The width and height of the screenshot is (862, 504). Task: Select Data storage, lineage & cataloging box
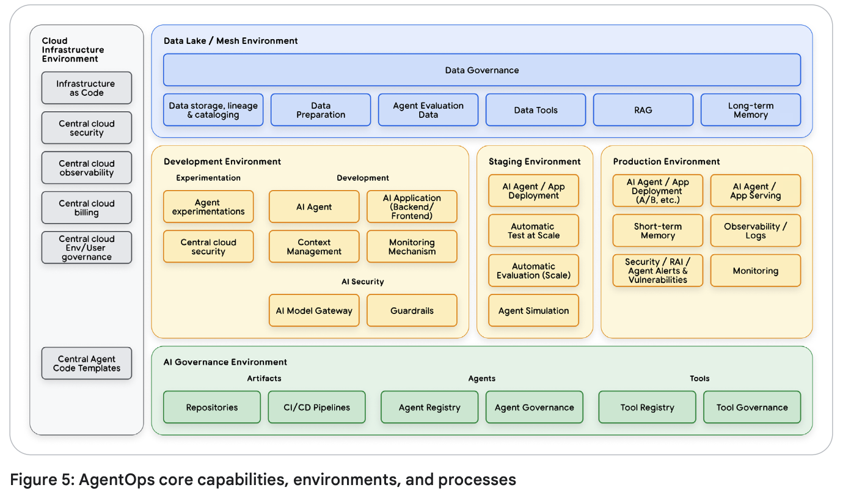click(213, 110)
